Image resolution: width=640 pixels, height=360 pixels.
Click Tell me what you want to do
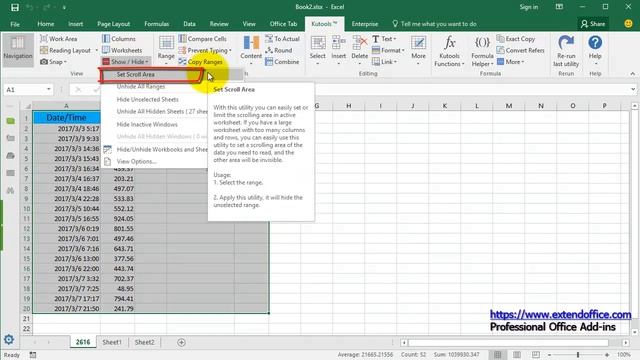tap(434, 24)
